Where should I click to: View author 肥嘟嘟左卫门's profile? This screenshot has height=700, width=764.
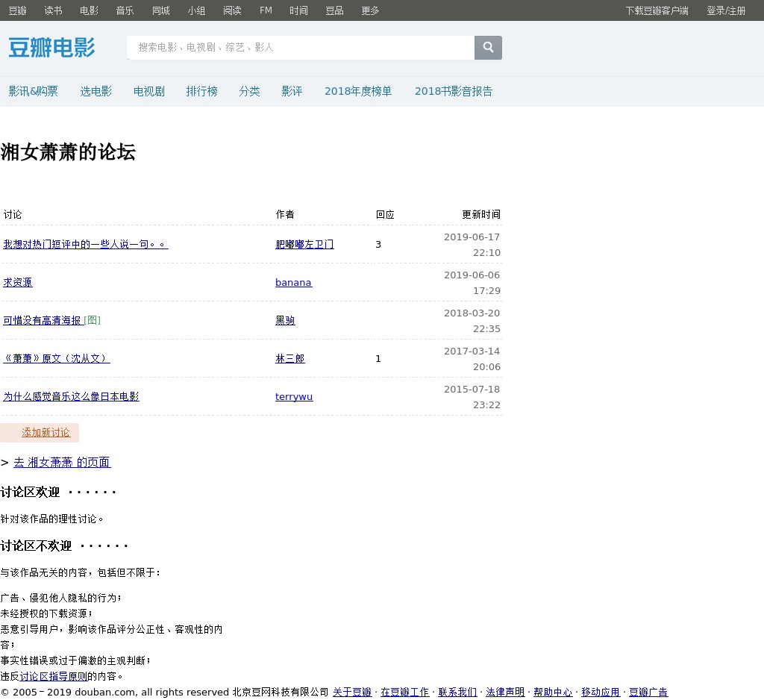[304, 244]
